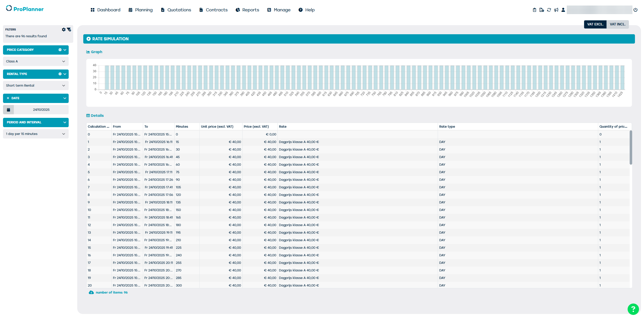Image resolution: width=644 pixels, height=320 pixels.
Task: Open the Quotations menu
Action: tap(176, 10)
